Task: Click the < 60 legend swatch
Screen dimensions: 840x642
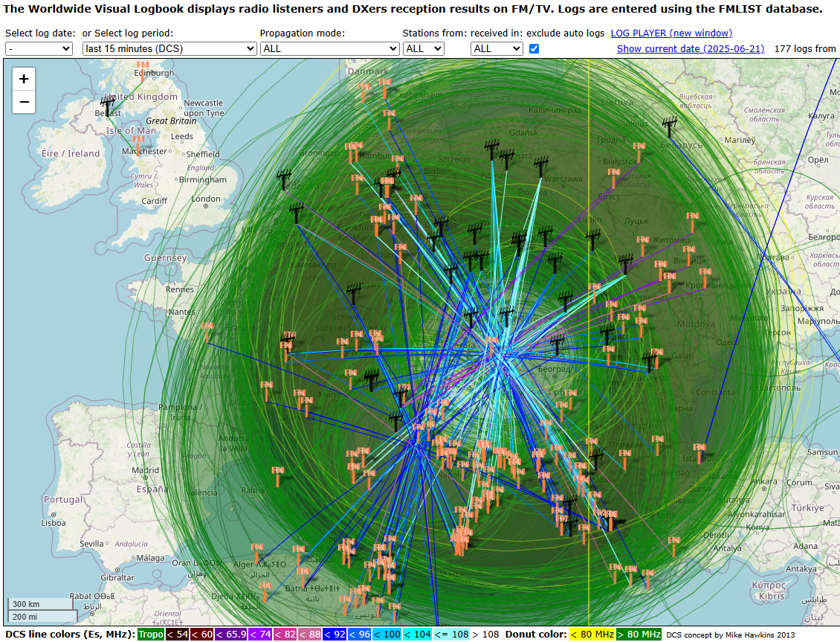Action: coord(201,635)
